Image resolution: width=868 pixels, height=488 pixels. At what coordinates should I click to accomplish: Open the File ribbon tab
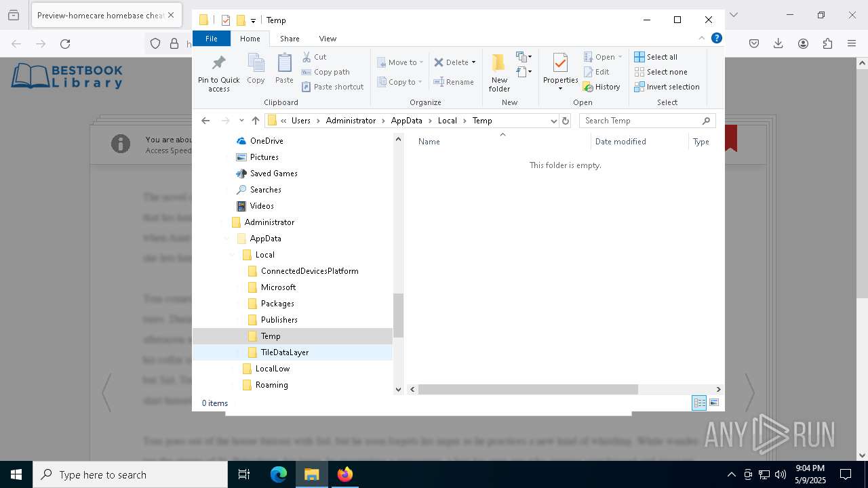coord(212,39)
